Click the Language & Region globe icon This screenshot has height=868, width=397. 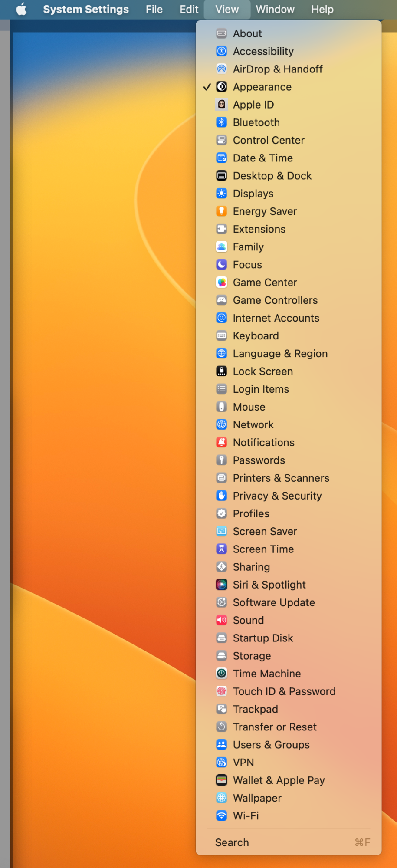[x=222, y=354]
